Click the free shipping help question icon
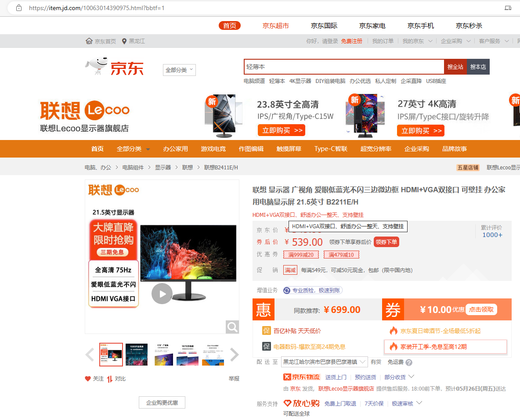This screenshot has height=420, width=520. 409,363
